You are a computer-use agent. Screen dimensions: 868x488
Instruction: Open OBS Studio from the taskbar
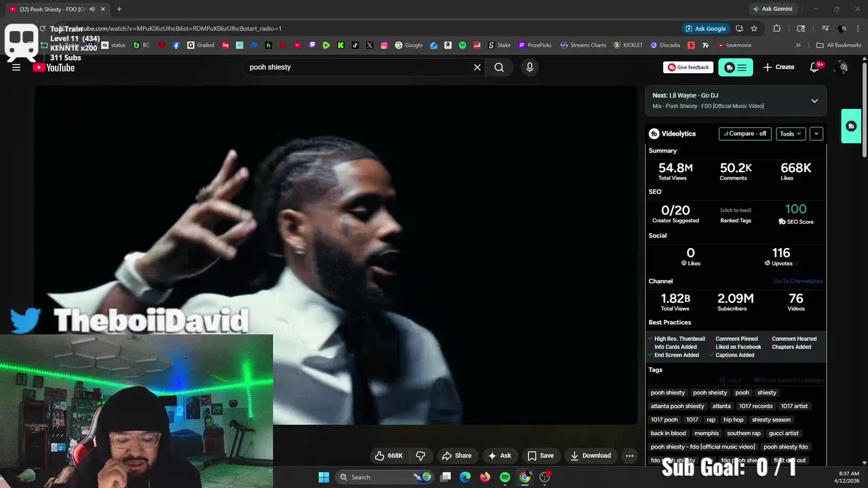[545, 477]
